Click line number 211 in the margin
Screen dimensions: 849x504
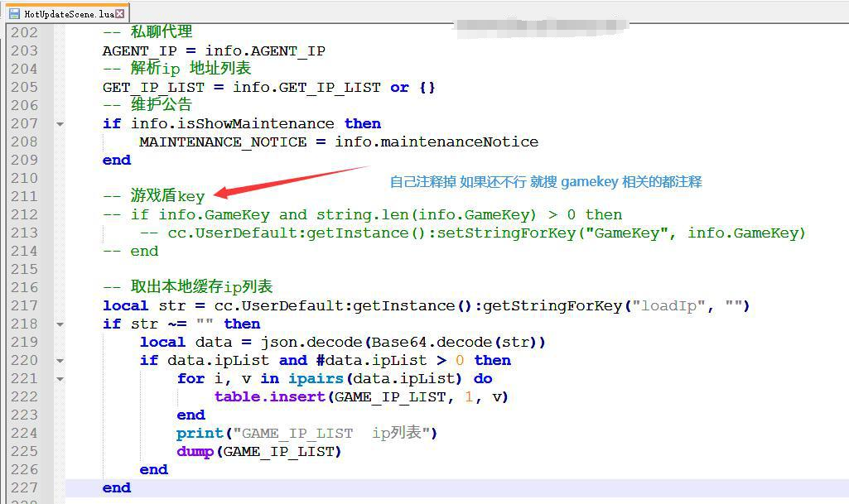tap(25, 196)
